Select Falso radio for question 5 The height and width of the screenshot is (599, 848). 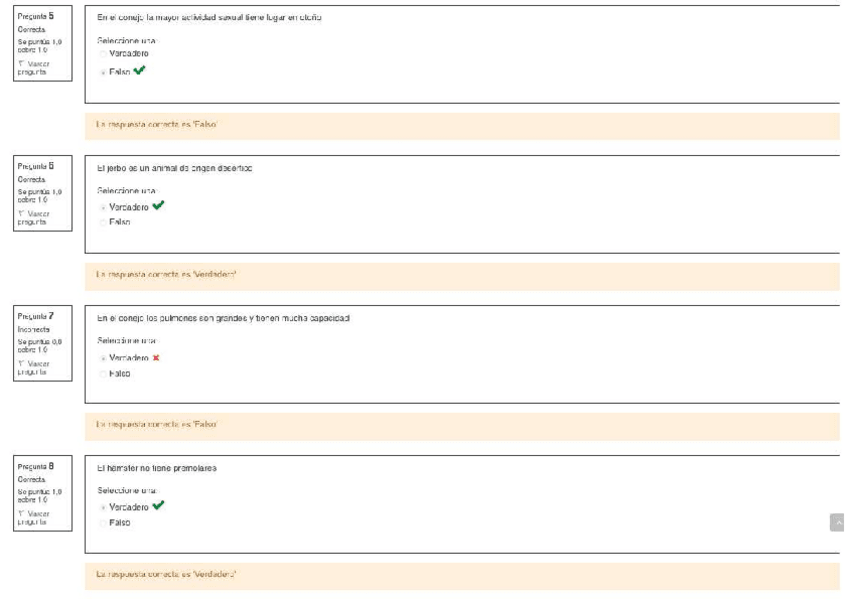(102, 72)
